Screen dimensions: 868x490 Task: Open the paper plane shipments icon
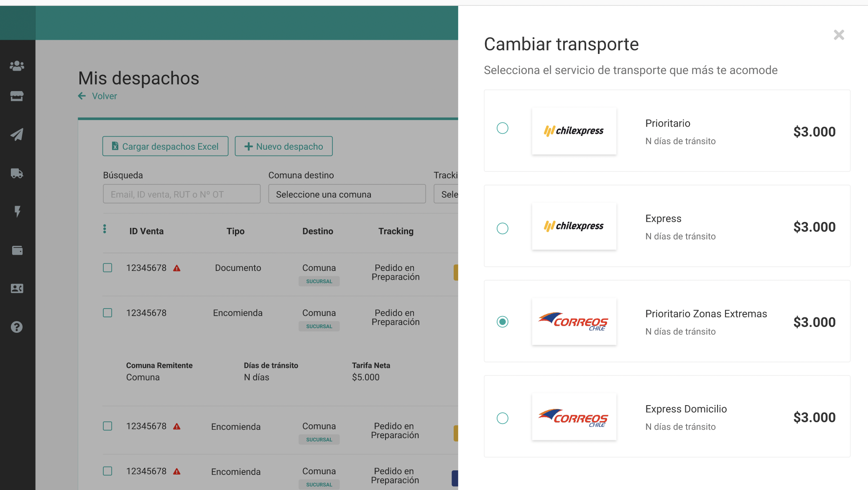17,134
